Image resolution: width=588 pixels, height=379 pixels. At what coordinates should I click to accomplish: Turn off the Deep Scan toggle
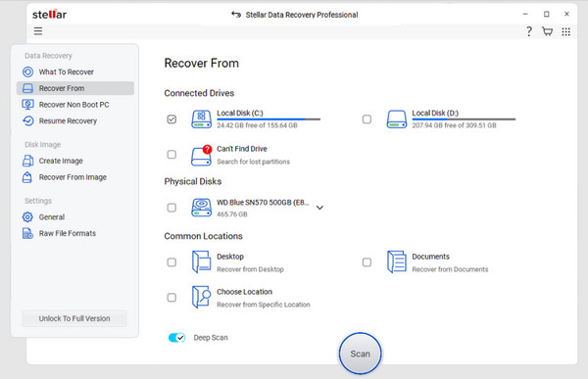176,338
